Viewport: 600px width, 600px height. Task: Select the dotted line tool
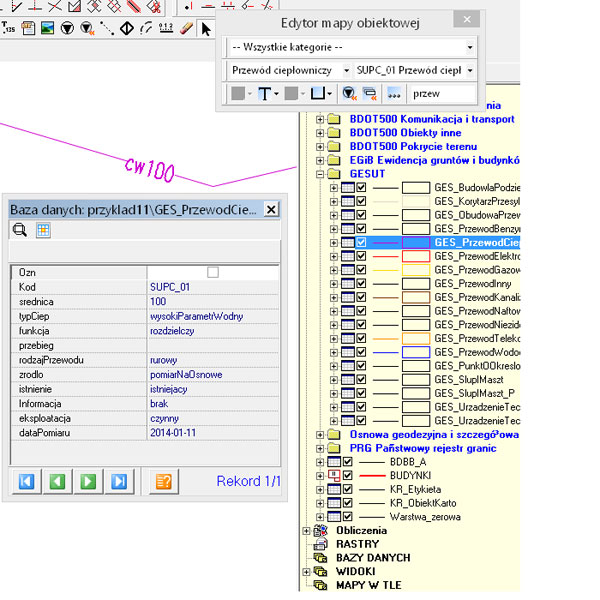[x=107, y=28]
